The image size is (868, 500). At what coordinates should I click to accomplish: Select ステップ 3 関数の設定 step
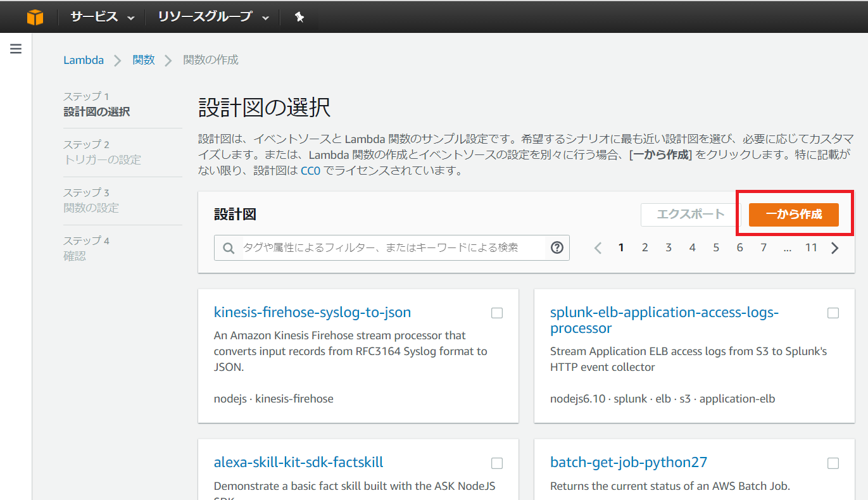click(x=91, y=201)
